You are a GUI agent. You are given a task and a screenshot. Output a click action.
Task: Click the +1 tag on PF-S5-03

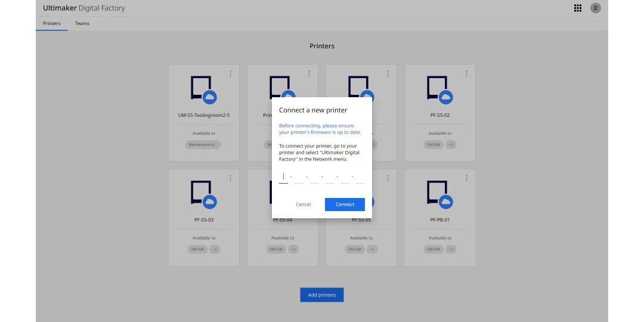pyautogui.click(x=215, y=249)
